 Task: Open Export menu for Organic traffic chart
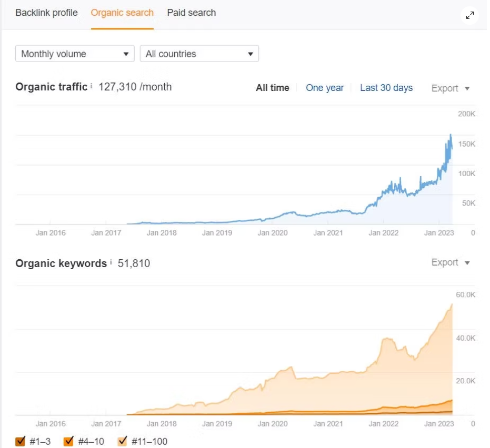tap(451, 88)
